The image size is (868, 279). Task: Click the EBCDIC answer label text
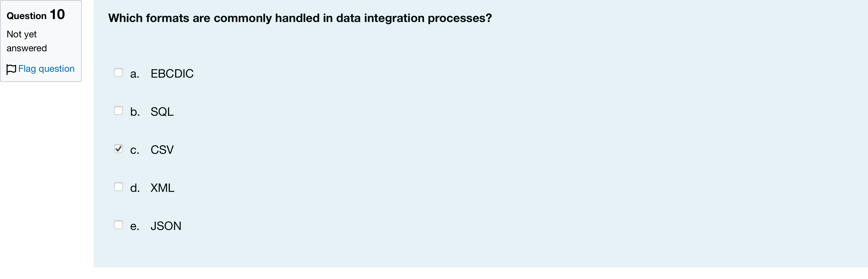tap(172, 74)
